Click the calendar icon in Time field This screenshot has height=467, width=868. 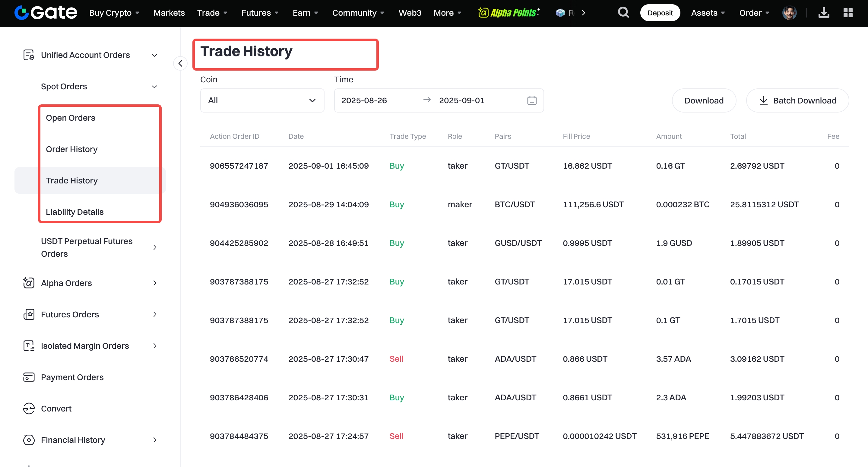click(x=532, y=100)
